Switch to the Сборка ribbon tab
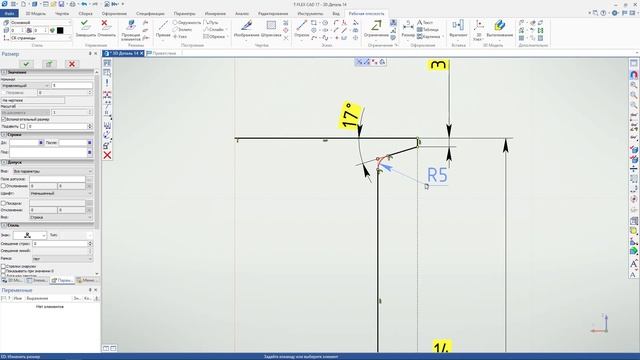Screen dimensions: 640x360 pyautogui.click(x=85, y=13)
